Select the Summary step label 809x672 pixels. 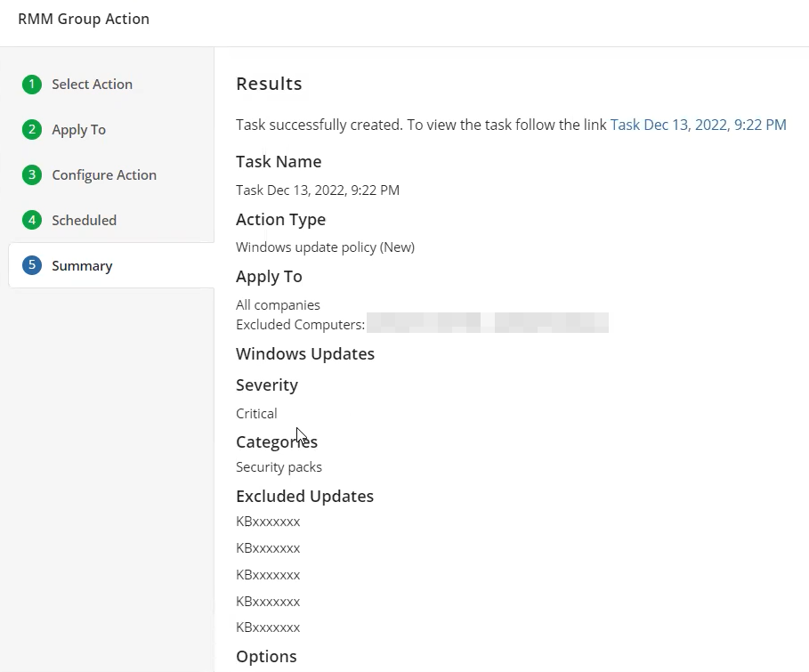(82, 266)
